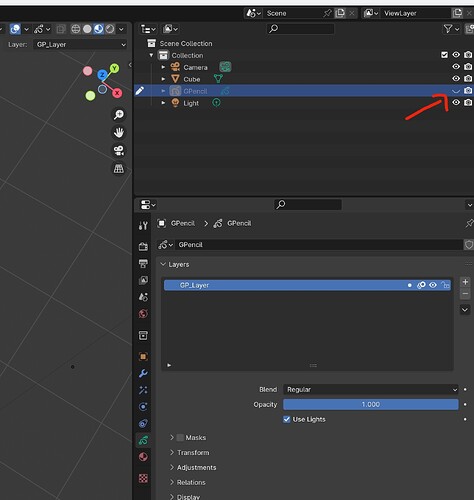Click the Cube mesh data icon
This screenshot has width=474, height=500.
click(218, 79)
